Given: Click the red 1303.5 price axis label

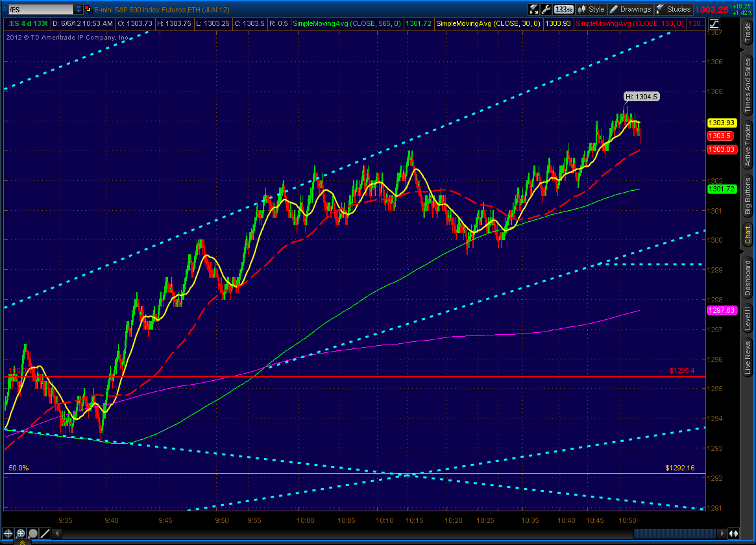Looking at the screenshot, I should point(720,136).
